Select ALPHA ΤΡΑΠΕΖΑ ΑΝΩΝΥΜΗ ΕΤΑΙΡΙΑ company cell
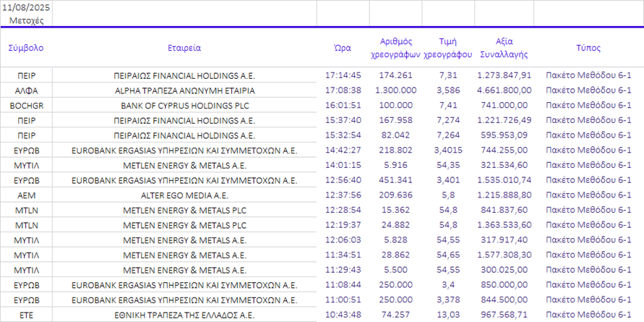This screenshot has width=644, height=322. pos(184,90)
